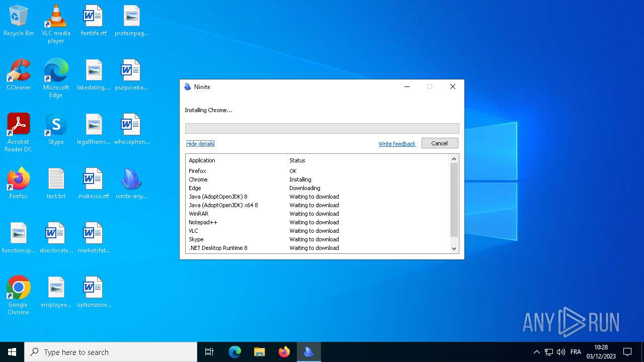
Task: Select makesso.rtf desktop file
Action: [94, 184]
